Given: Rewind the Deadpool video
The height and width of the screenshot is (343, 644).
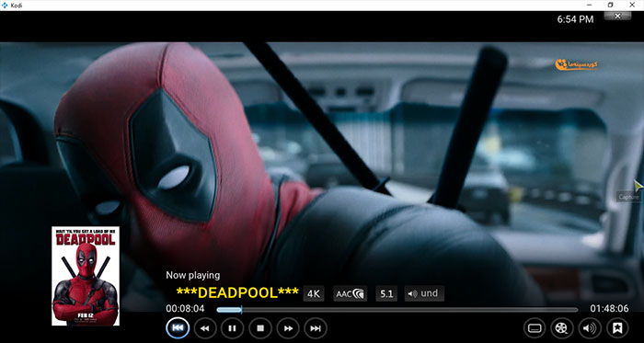Looking at the screenshot, I should 205,328.
